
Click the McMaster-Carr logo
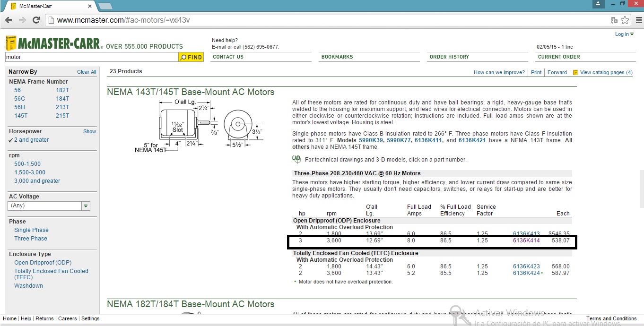[x=53, y=43]
